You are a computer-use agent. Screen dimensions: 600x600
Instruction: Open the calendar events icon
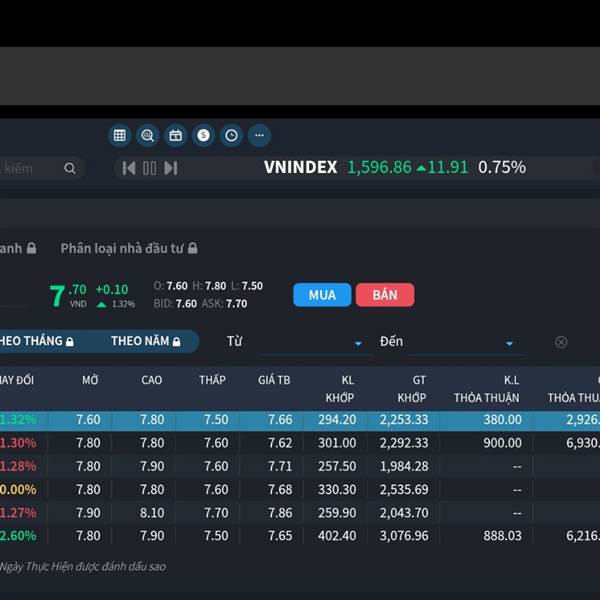tap(175, 135)
